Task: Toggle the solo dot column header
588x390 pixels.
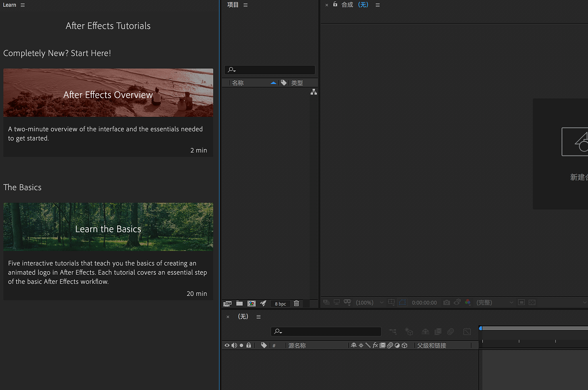Action: (242, 346)
